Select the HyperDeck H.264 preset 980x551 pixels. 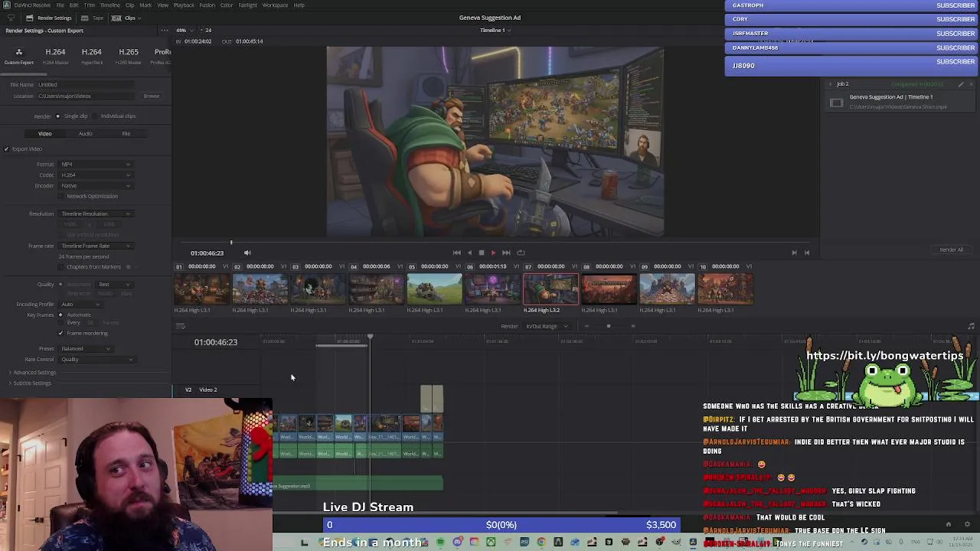click(92, 56)
